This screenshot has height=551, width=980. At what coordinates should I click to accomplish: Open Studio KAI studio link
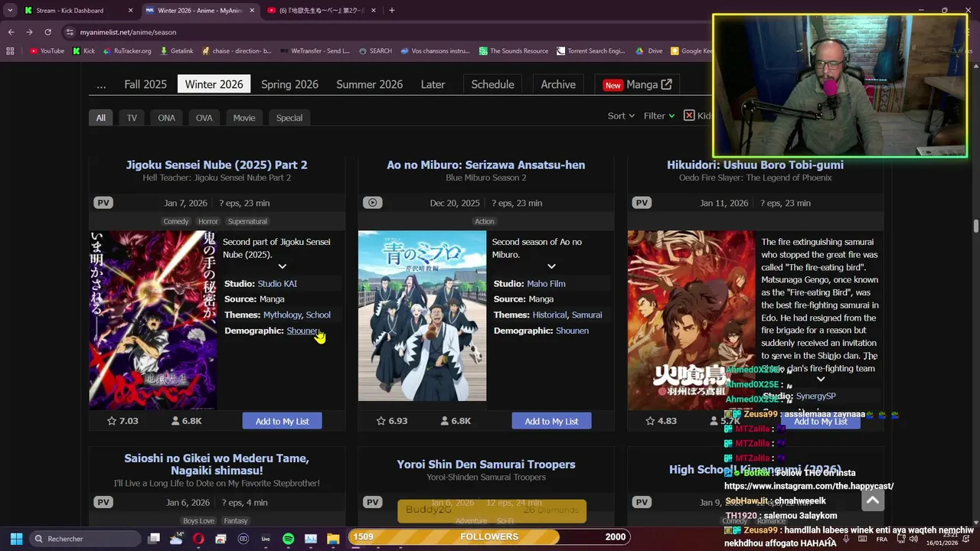(x=277, y=284)
